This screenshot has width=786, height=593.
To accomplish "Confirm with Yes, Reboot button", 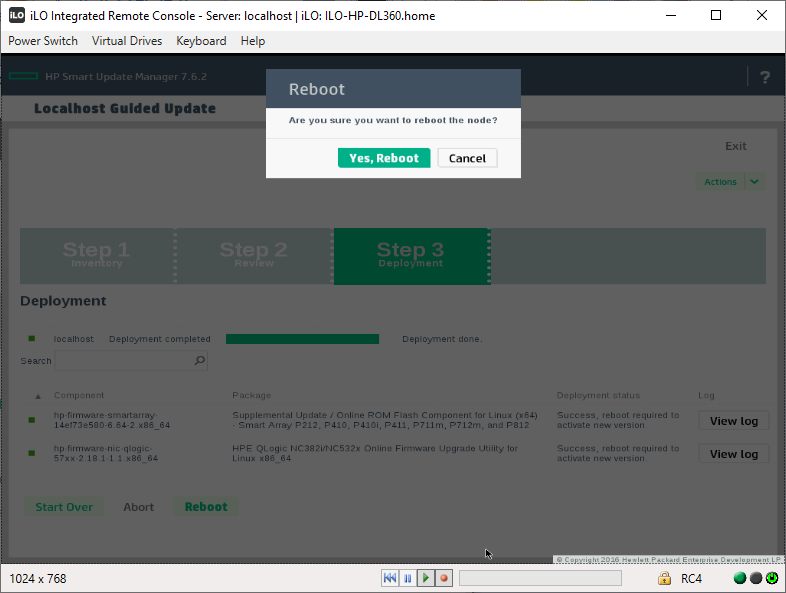I will tap(384, 158).
